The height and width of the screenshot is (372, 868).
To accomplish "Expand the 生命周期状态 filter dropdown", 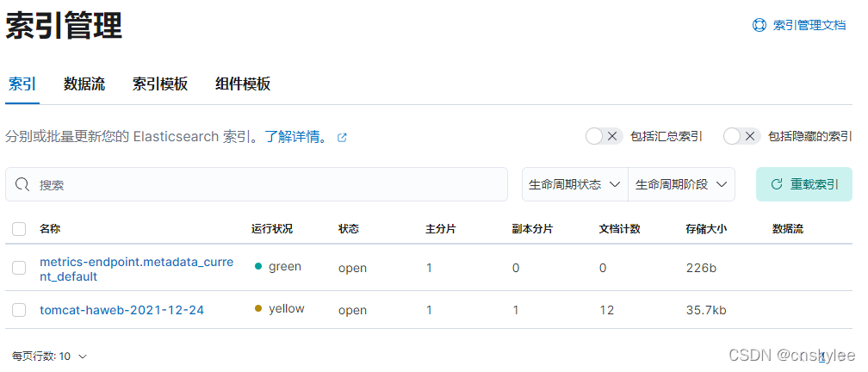I will 575,184.
